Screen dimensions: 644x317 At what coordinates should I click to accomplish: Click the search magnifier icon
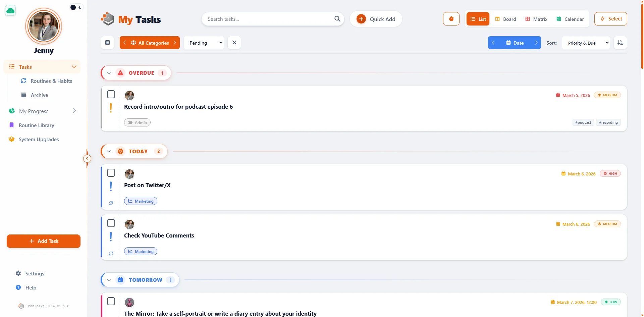337,19
